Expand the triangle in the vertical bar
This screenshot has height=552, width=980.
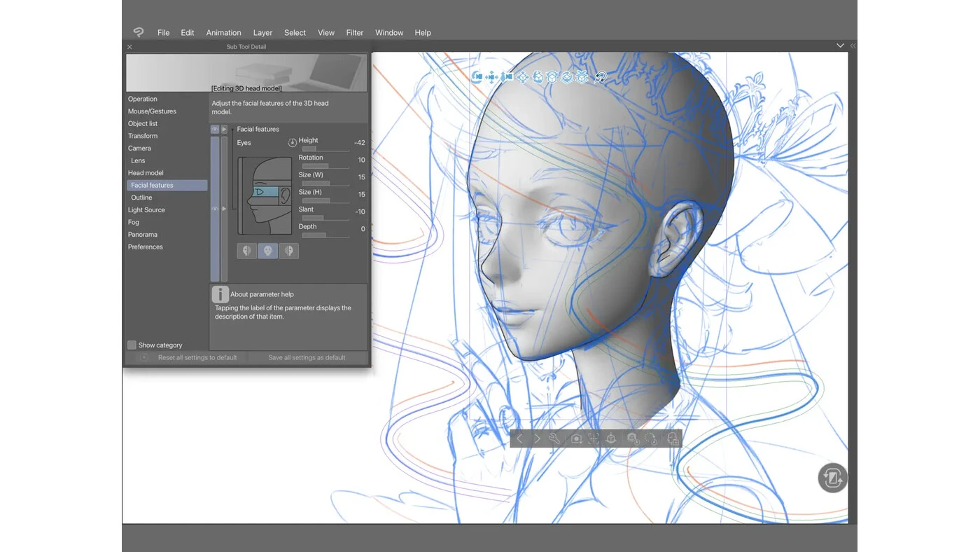224,209
